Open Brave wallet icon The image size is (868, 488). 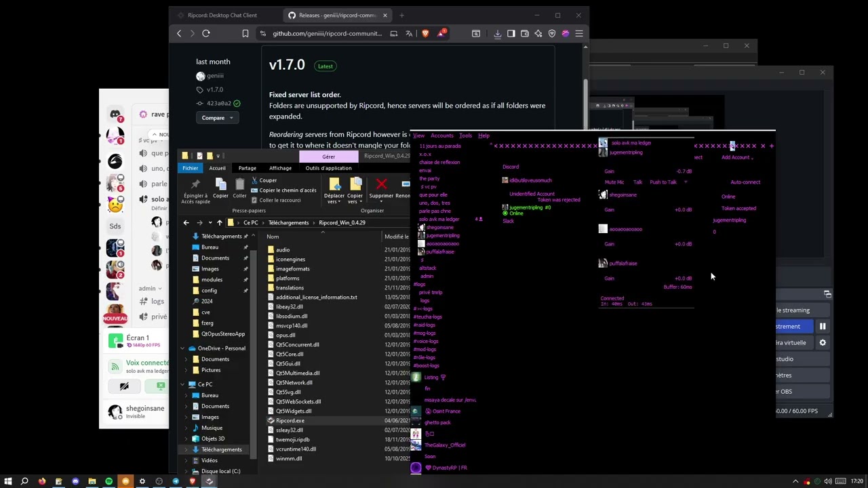(x=524, y=33)
